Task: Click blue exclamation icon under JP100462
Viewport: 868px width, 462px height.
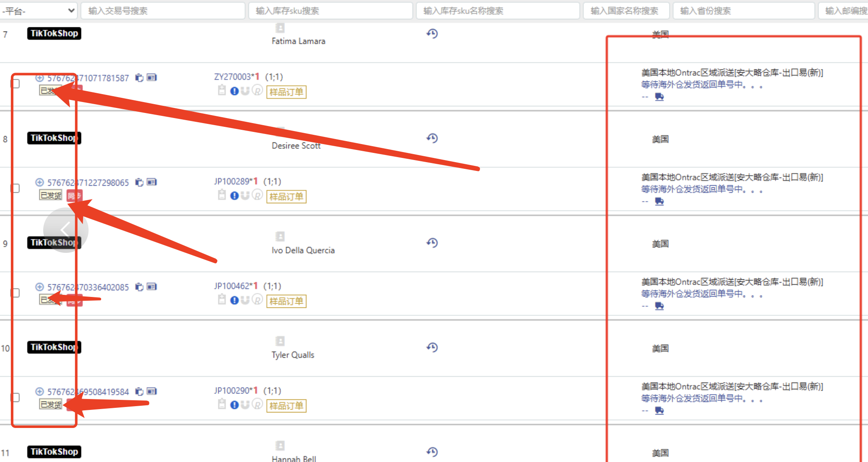Action: click(x=235, y=300)
